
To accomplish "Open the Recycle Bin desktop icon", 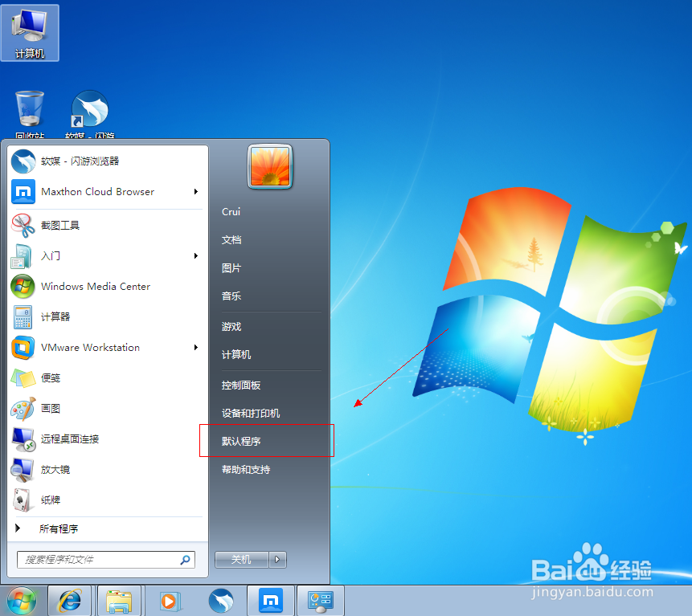I will [30, 114].
